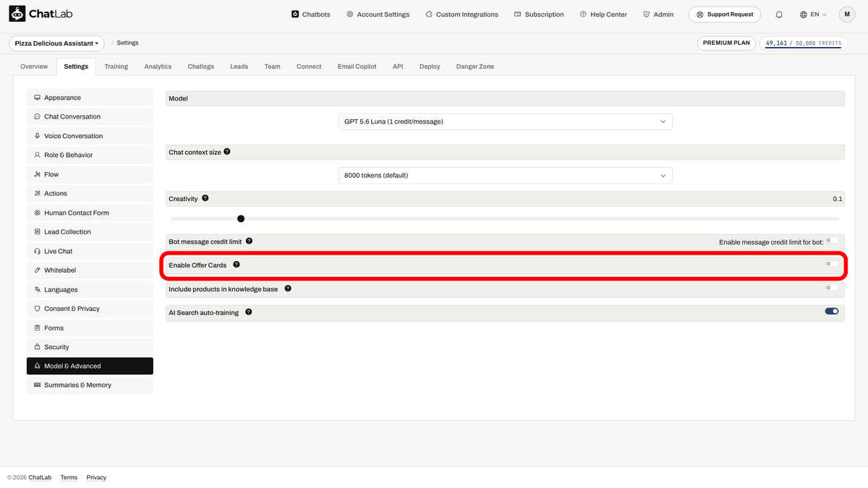The width and height of the screenshot is (868, 488).
Task: Open Account Settings in top navigation
Action: [378, 14]
